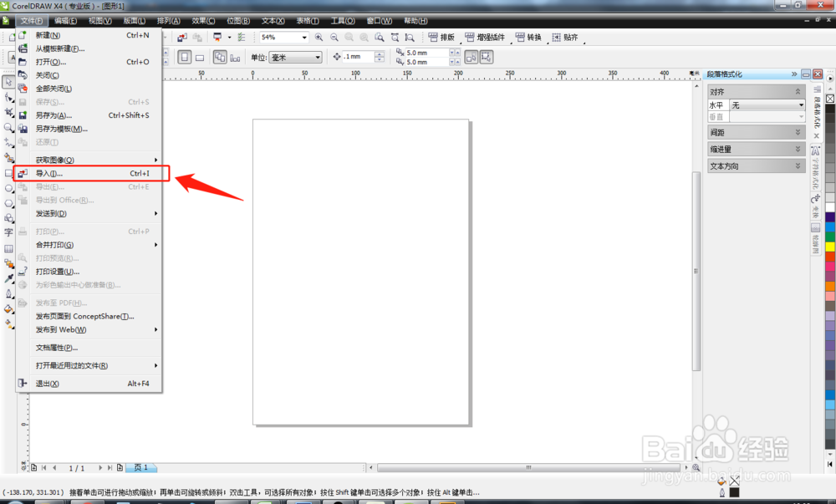Open the 54% zoom level dropdown

pyautogui.click(x=304, y=38)
